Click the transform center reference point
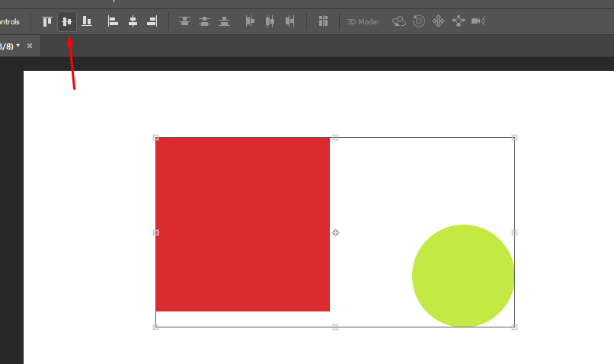This screenshot has width=614, height=364. click(336, 232)
